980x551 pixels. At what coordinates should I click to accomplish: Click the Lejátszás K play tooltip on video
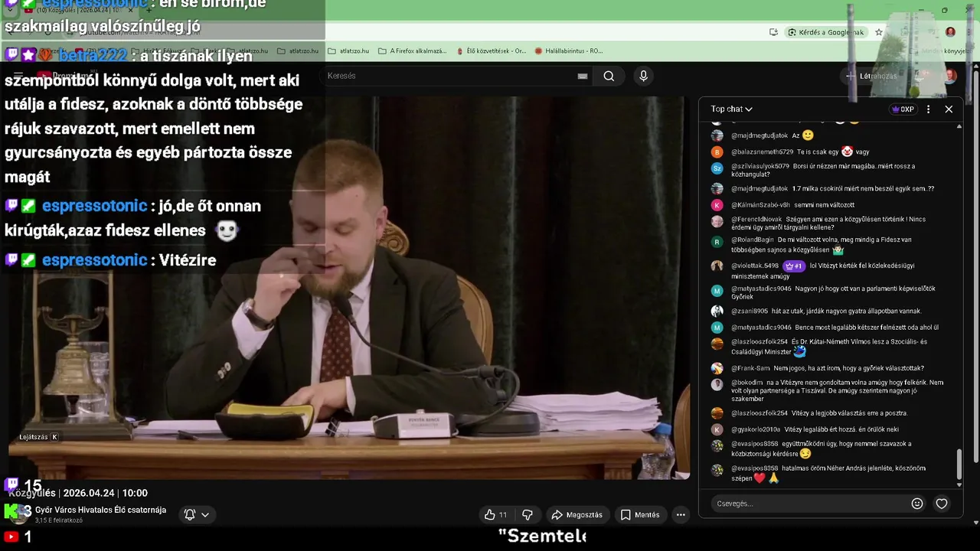[x=38, y=437]
